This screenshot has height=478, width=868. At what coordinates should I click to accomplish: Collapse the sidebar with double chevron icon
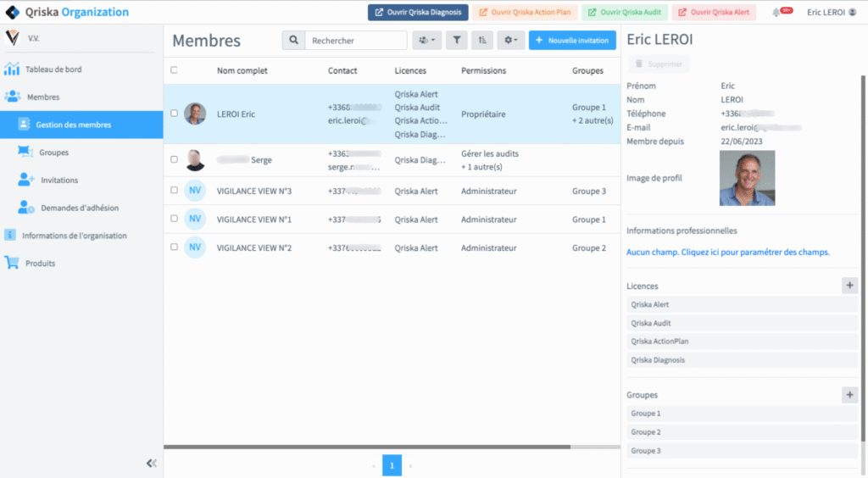tap(151, 463)
